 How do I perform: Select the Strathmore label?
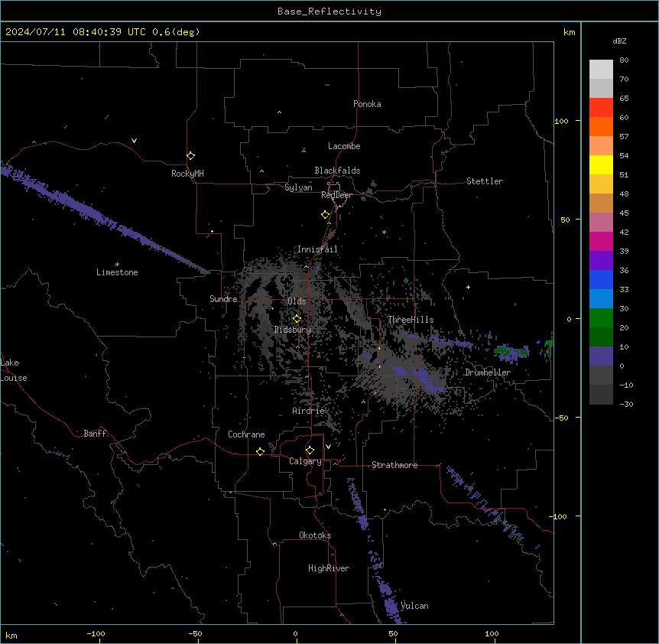394,465
